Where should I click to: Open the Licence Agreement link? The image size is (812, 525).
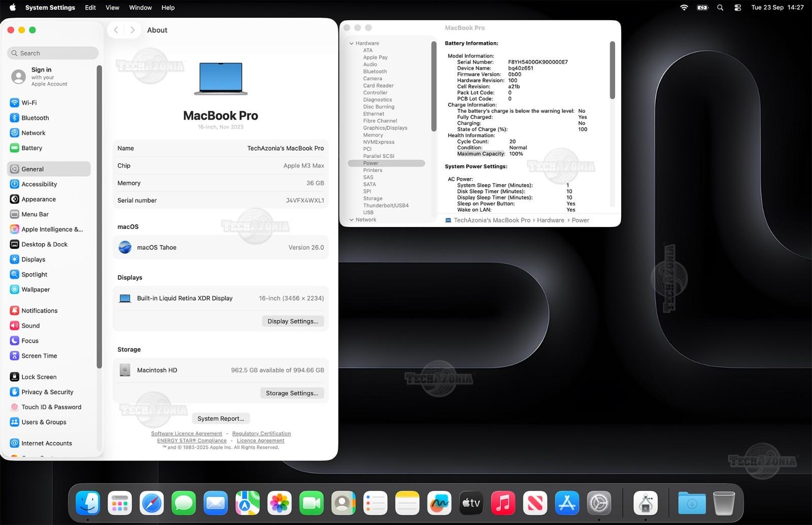coord(260,441)
